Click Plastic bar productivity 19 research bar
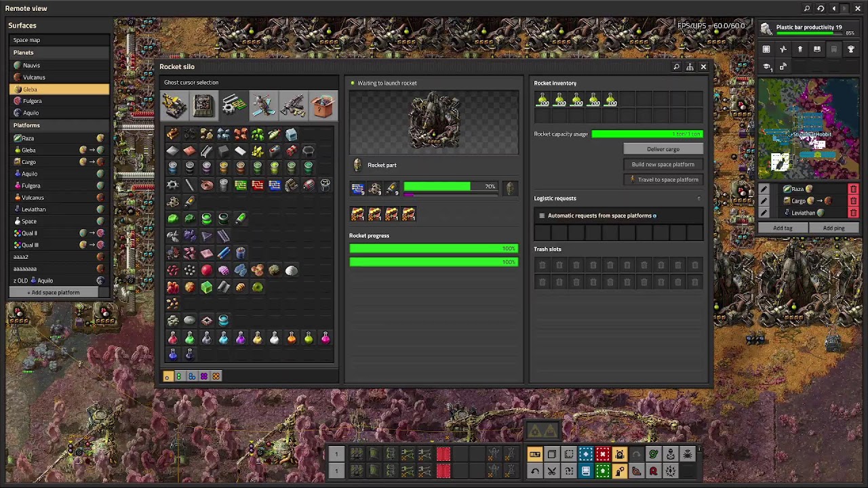Screen dimensions: 868x488 coord(808,29)
